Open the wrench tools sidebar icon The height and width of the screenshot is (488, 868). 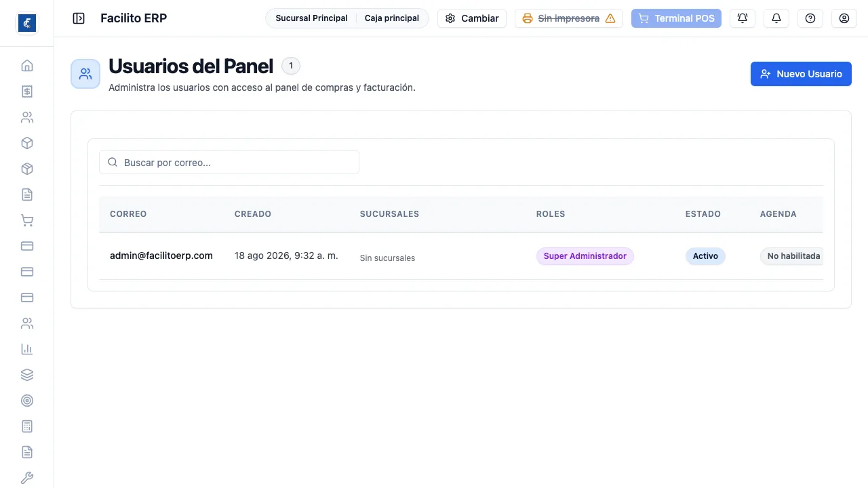click(27, 478)
